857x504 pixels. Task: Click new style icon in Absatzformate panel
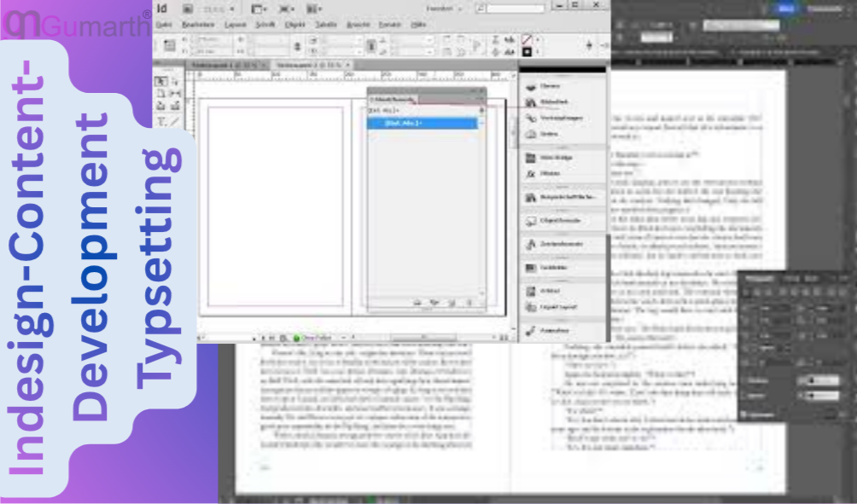point(452,303)
